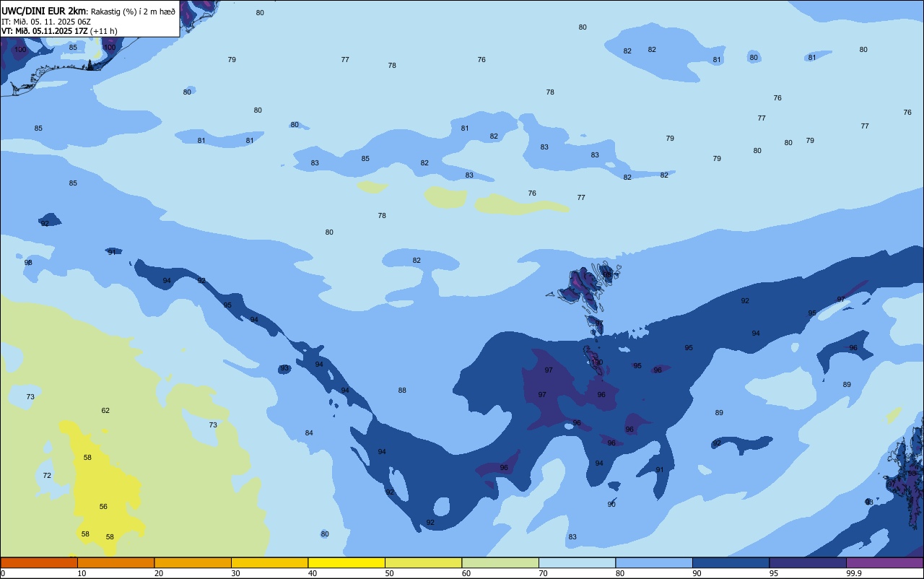The width and height of the screenshot is (924, 579).
Task: Click the golden 30–40 legend swatch
Action: point(269,562)
